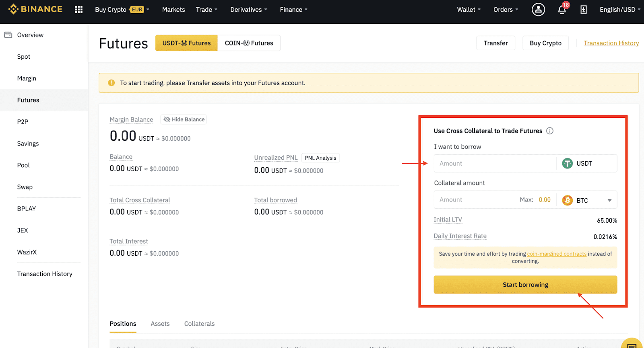The width and height of the screenshot is (644, 349).
Task: Click the Transfer button
Action: (x=495, y=43)
